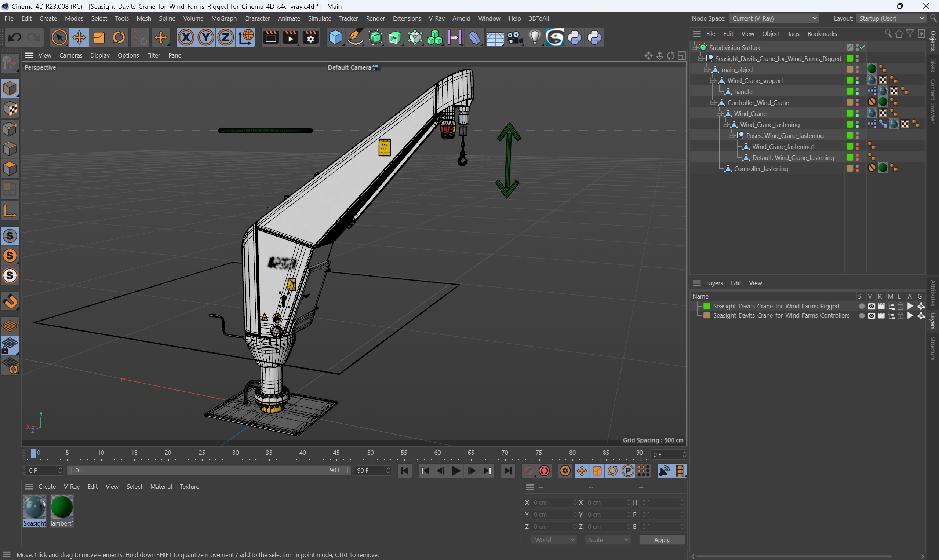This screenshot has width=939, height=560.
Task: Click the preview range slider bar
Action: click(x=209, y=470)
